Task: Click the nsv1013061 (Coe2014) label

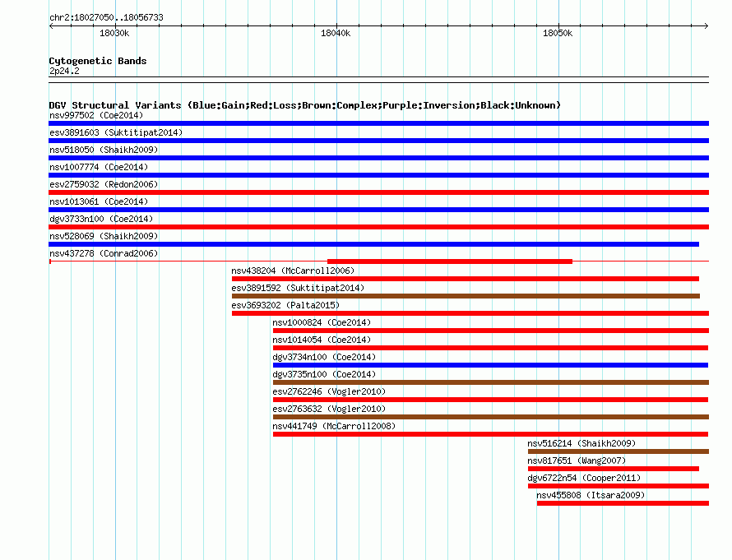Action: click(99, 201)
